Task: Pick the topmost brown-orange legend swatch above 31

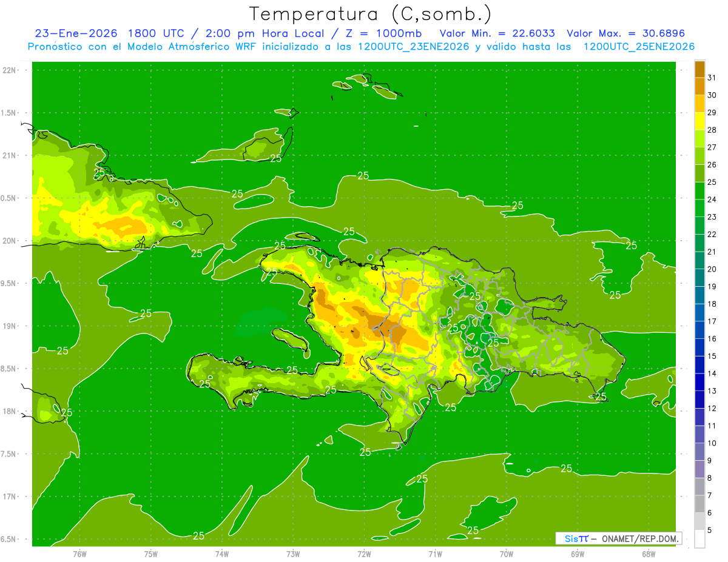Action: (699, 69)
